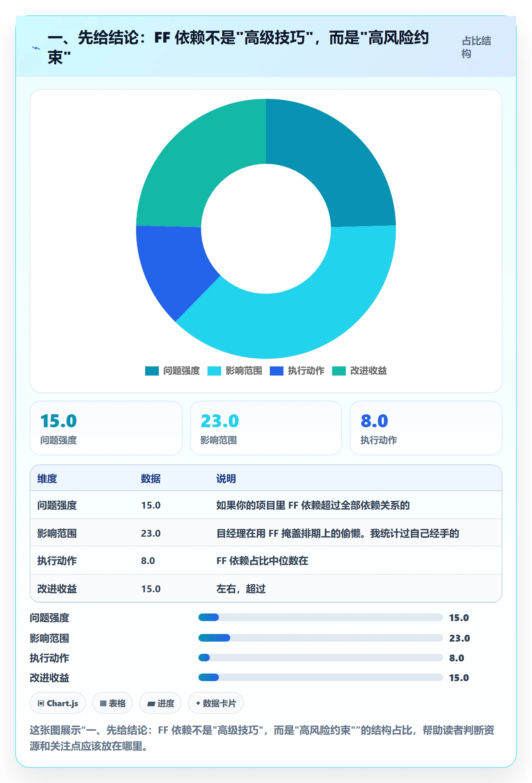The image size is (532, 783).
Task: Click the text '左右，超过' in the table
Action: 241,589
